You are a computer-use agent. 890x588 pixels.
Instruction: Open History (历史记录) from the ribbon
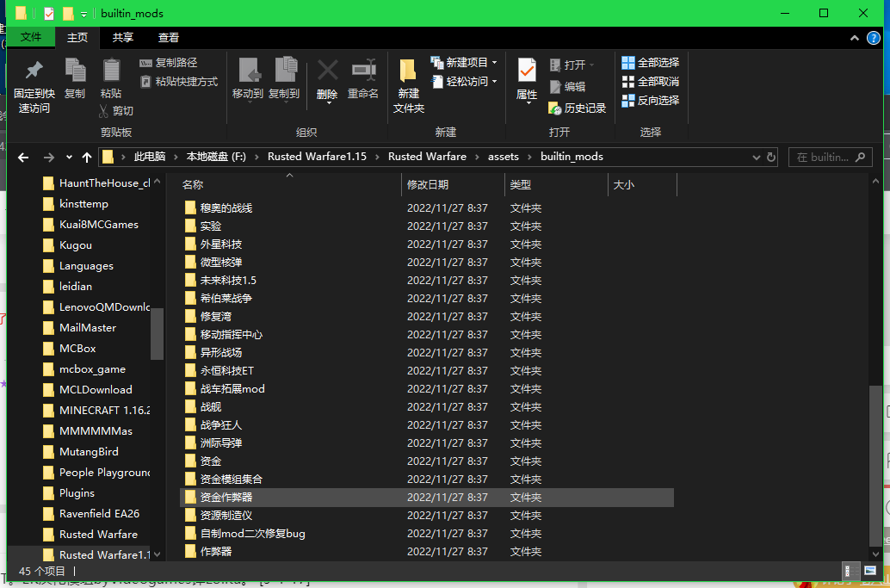577,108
